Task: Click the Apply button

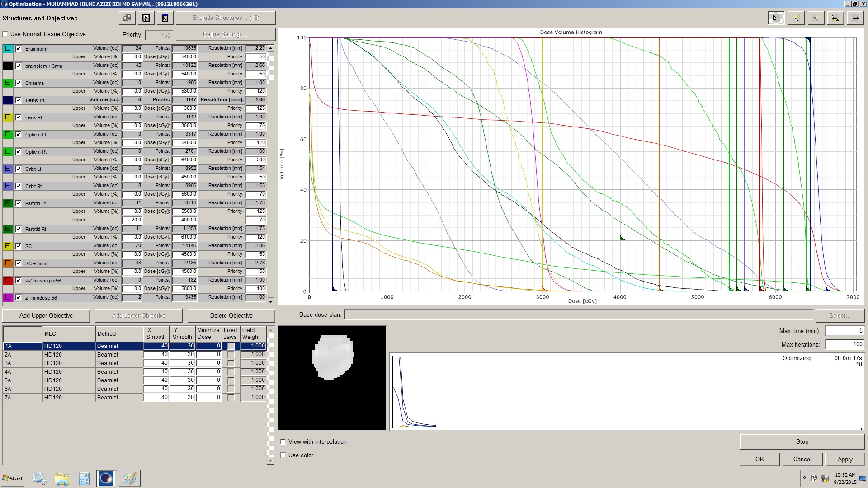Action: tap(844, 459)
